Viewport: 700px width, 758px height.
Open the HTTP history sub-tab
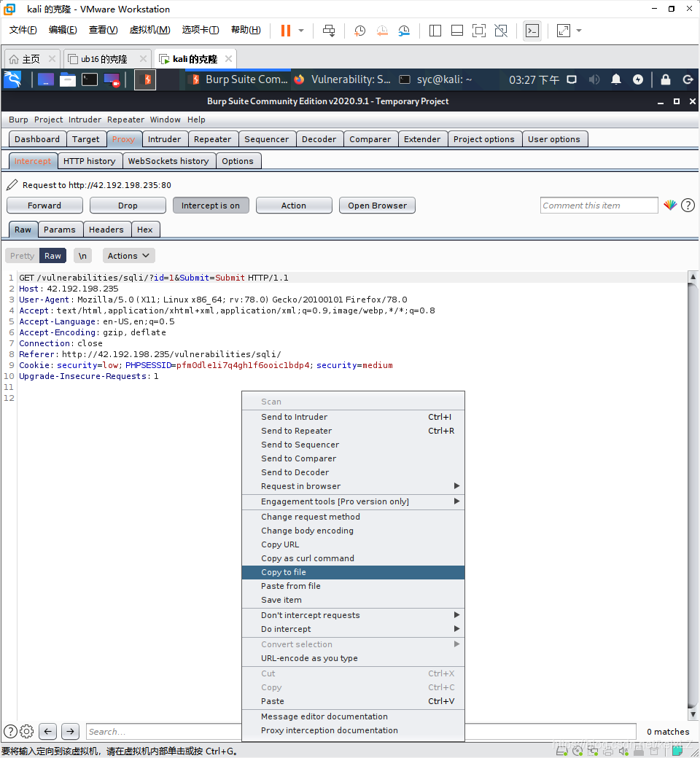90,161
